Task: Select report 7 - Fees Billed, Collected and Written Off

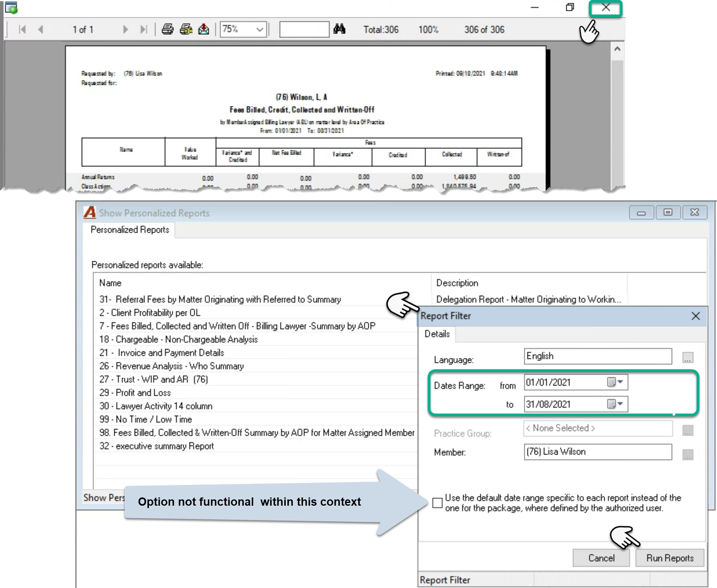Action: [x=237, y=326]
